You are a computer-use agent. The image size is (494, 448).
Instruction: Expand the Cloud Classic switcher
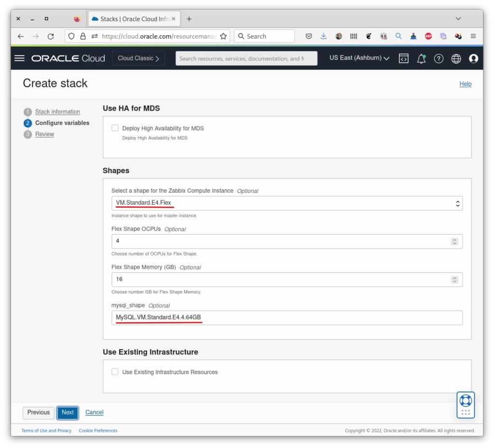pyautogui.click(x=138, y=58)
